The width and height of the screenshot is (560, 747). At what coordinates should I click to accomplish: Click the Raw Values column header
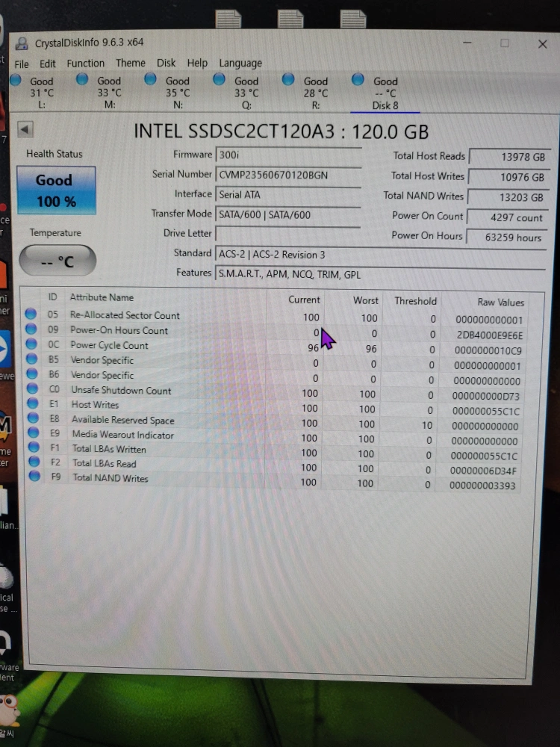(x=500, y=302)
